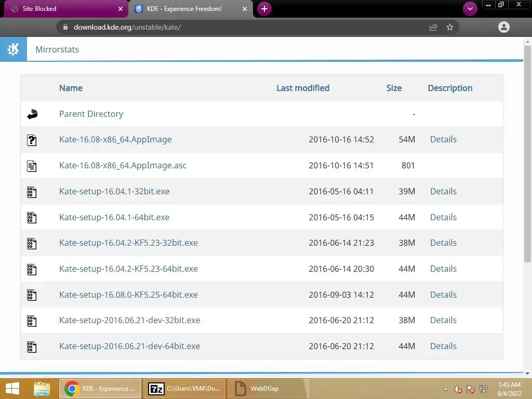
Task: Open the WebDGap taskbar button
Action: tap(269, 389)
